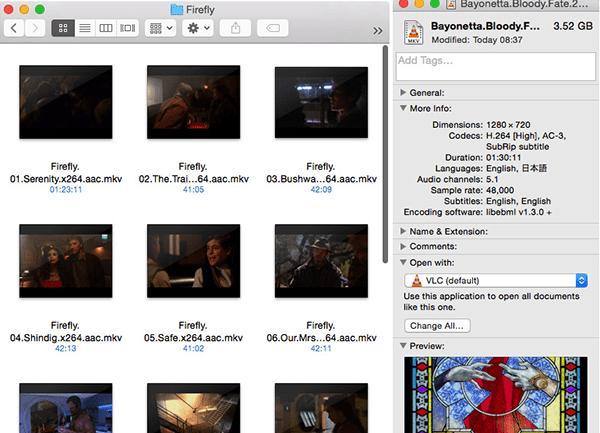Open the item arrangement dropdown
The height and width of the screenshot is (433, 600).
161,28
